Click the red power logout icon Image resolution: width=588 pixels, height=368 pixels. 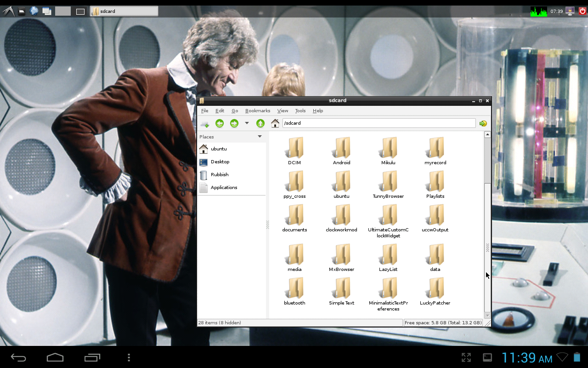pos(582,11)
